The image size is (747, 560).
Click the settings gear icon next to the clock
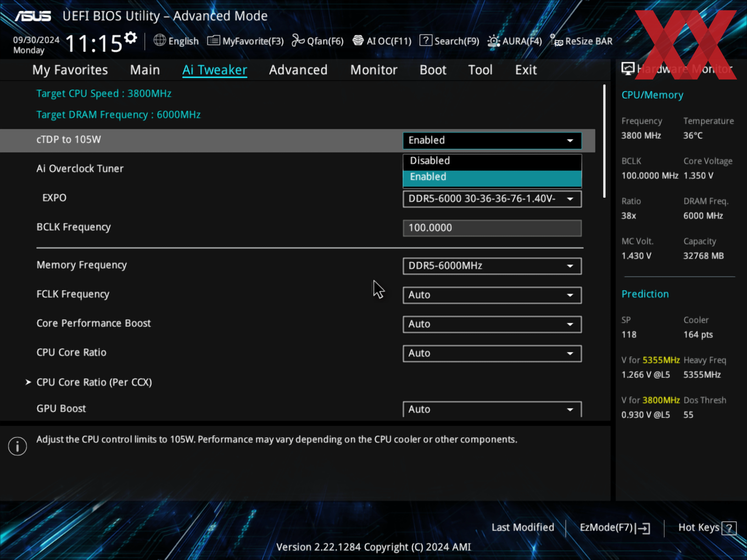(131, 38)
